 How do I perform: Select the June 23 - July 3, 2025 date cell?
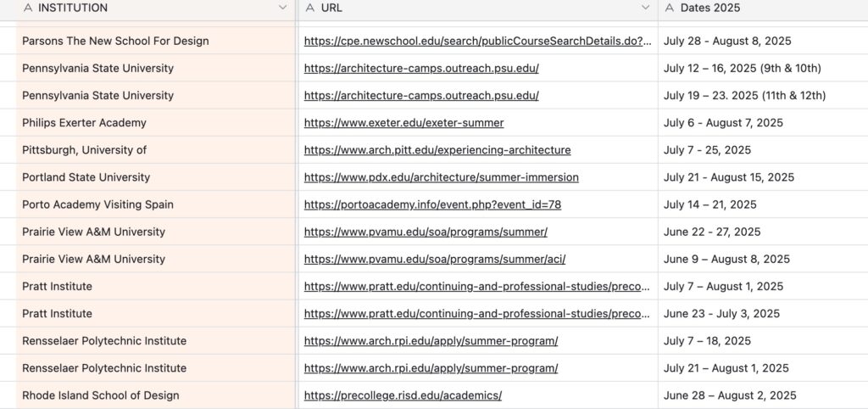point(763,314)
